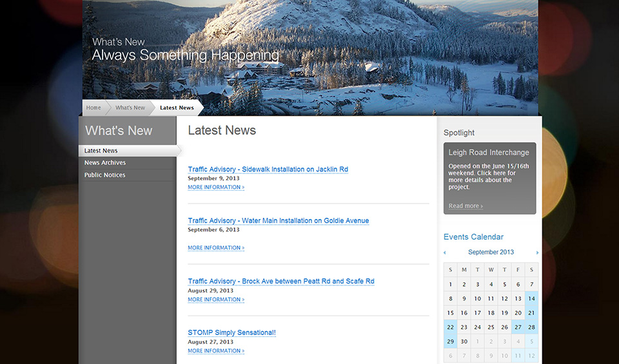Screen dimensions: 619x364
Task: Open the Brock Ave traffic advisory
Action: (280, 282)
